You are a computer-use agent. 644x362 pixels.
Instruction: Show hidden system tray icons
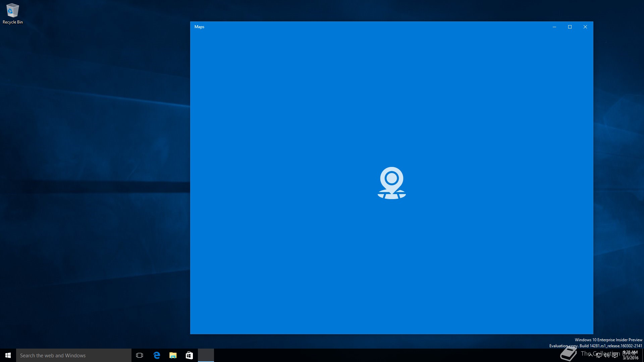tap(590, 355)
